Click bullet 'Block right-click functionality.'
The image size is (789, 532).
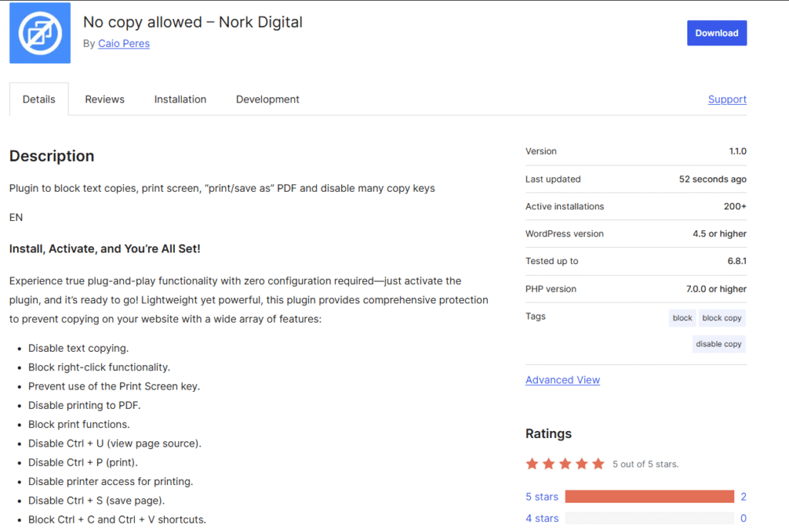99,367
